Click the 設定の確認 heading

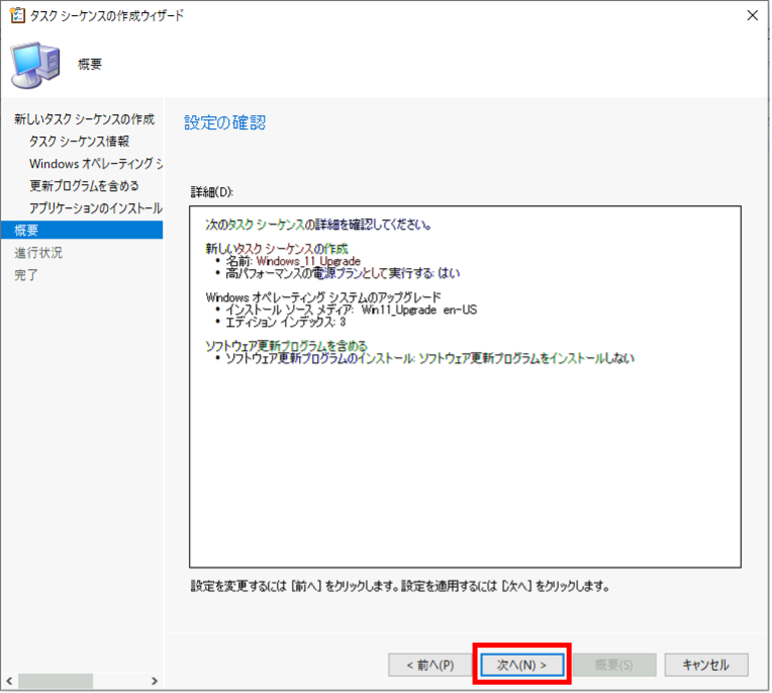pyautogui.click(x=225, y=123)
